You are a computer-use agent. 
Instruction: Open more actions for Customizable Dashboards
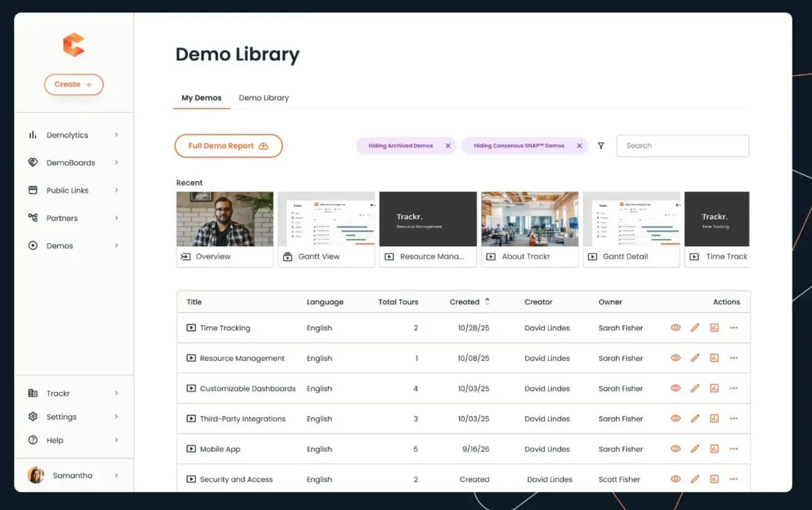tap(734, 388)
